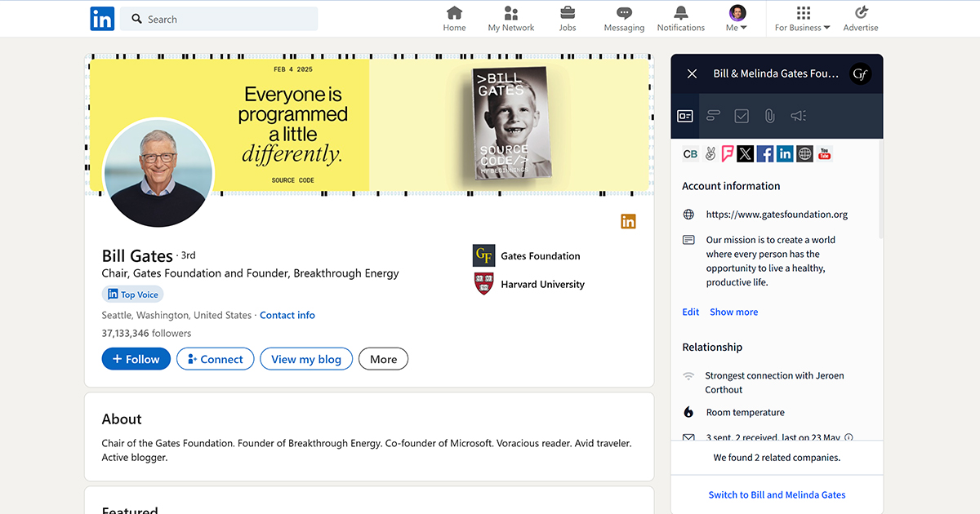This screenshot has height=514, width=980.
Task: Click the orange LinkedIn badge under banner
Action: (x=628, y=221)
